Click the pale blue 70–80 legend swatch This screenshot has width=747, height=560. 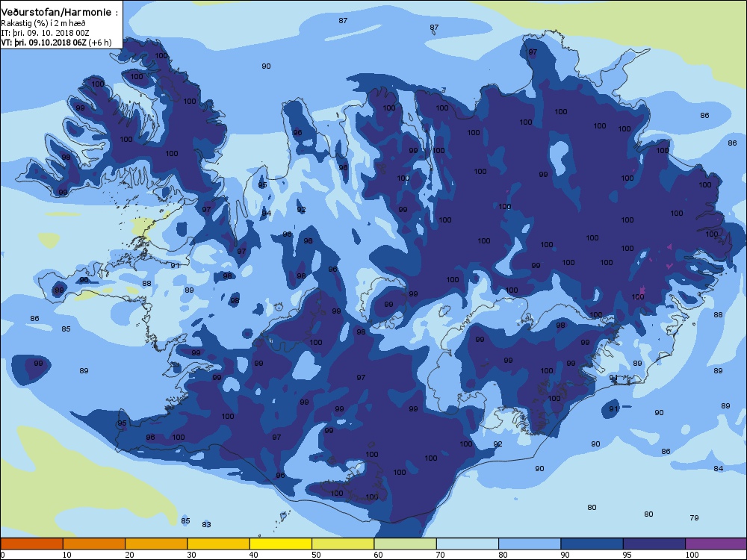tap(468, 544)
